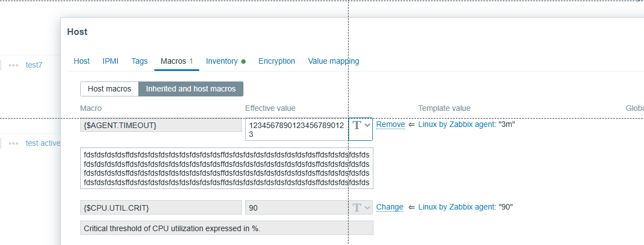
Task: Open Linux by Zabbix agent template for "90"
Action: click(456, 207)
